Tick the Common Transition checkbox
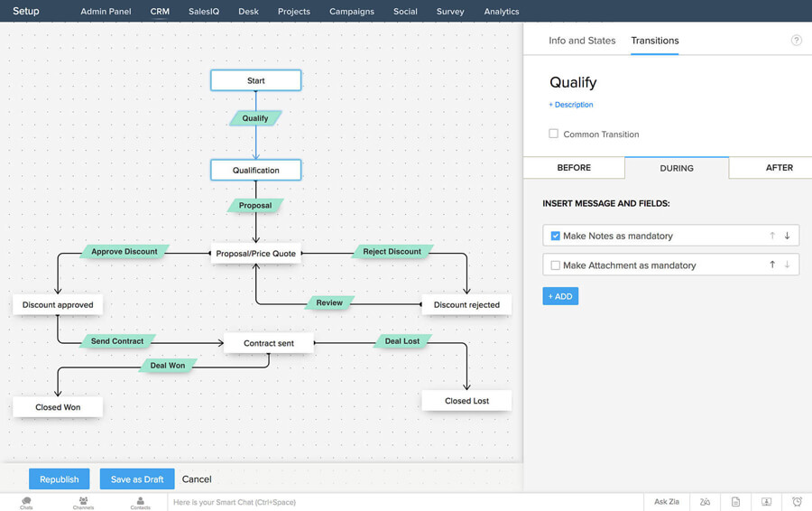The image size is (812, 511). point(554,134)
